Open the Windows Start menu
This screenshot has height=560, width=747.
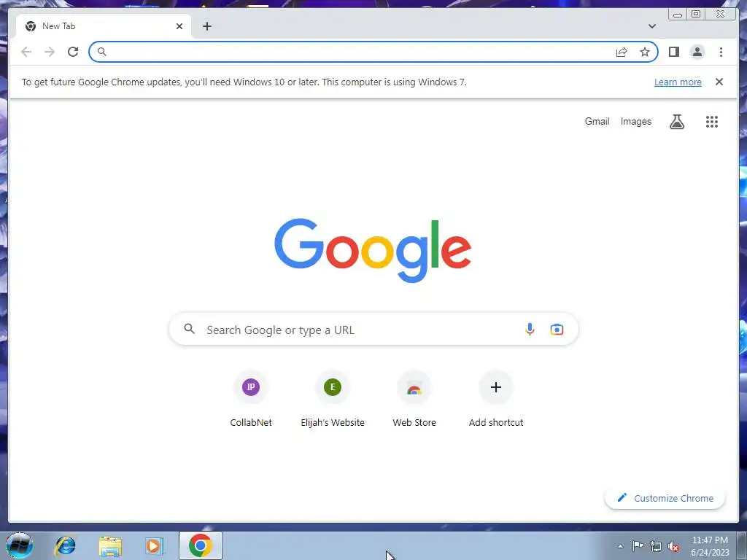19,545
